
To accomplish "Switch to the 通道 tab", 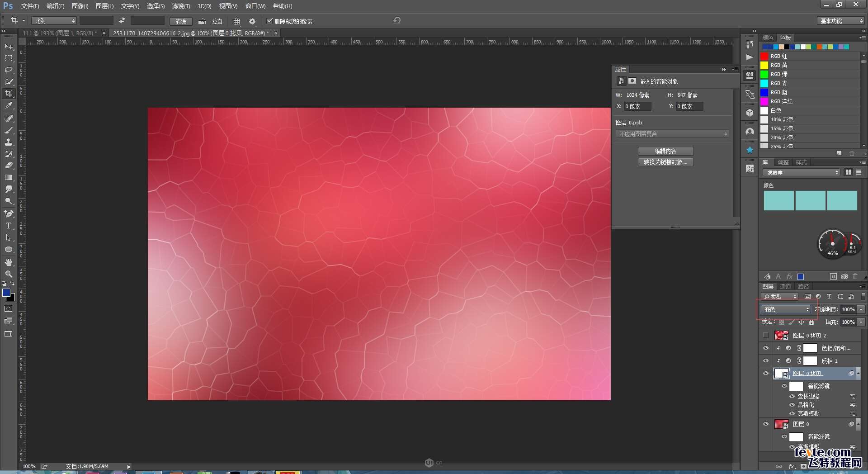I will pyautogui.click(x=786, y=286).
